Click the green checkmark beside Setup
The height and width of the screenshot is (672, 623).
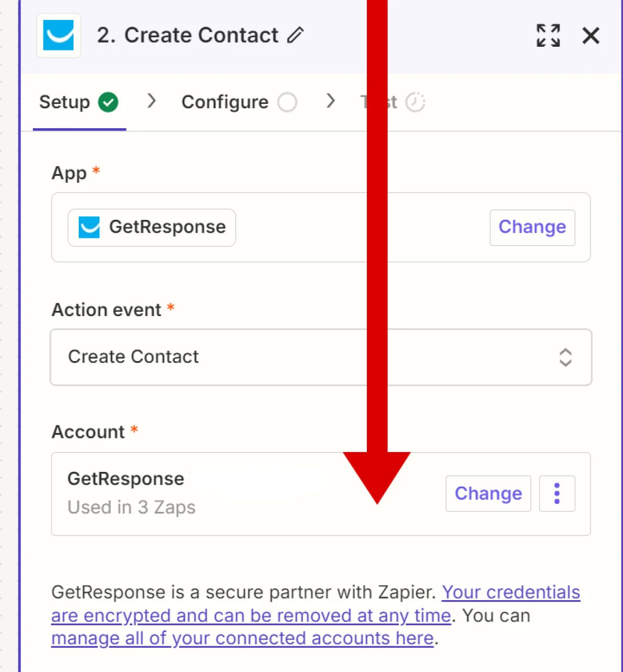108,102
